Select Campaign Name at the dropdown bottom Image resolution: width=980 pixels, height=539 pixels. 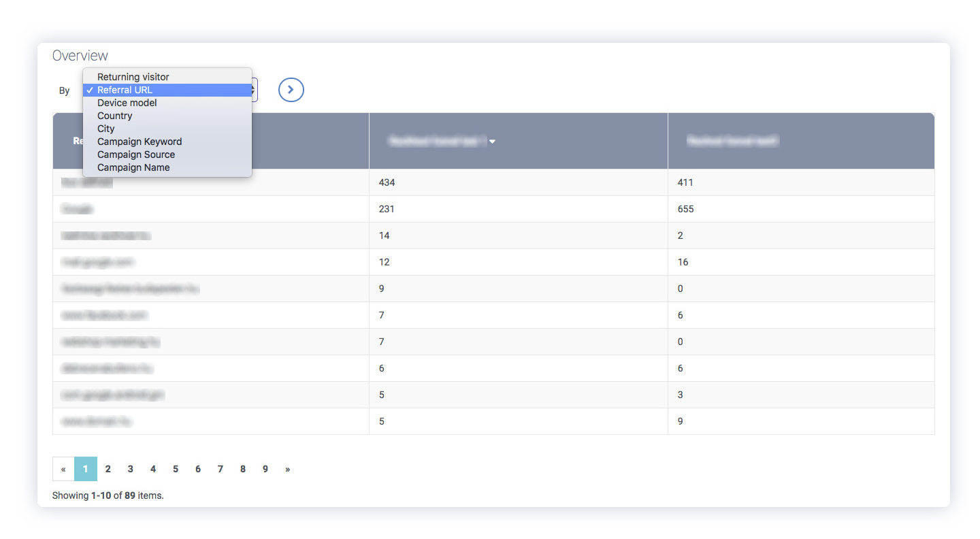[x=133, y=167]
